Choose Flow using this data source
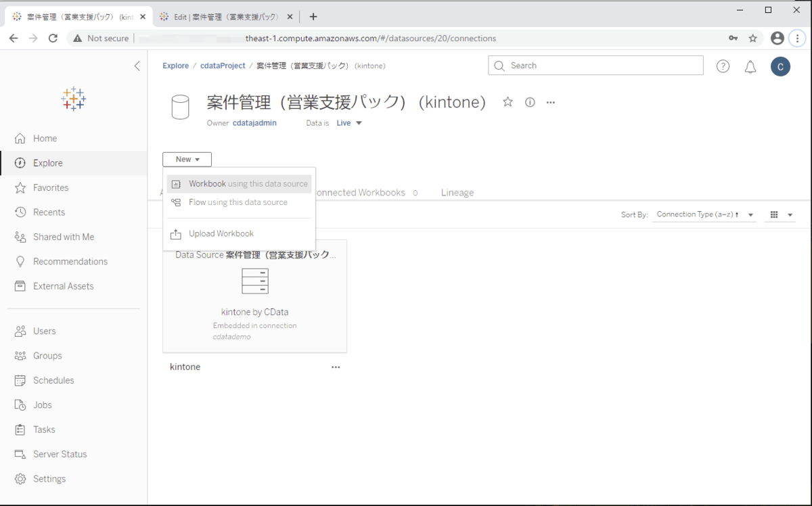The width and height of the screenshot is (812, 506). tap(239, 202)
